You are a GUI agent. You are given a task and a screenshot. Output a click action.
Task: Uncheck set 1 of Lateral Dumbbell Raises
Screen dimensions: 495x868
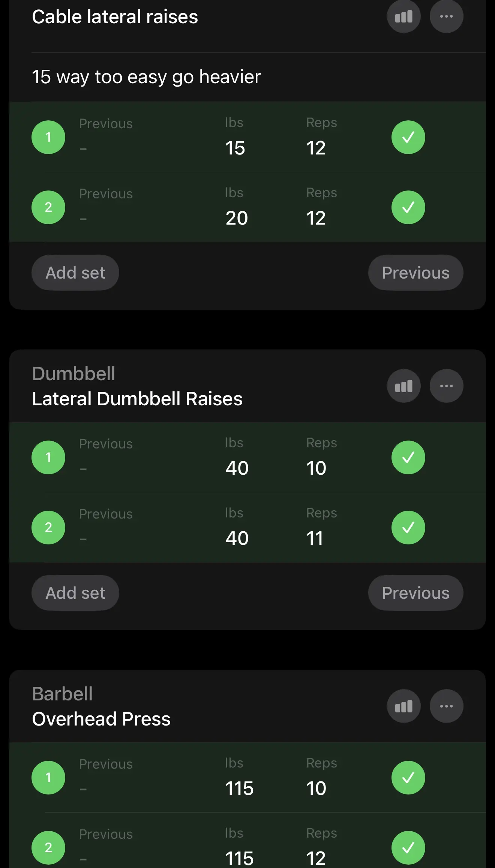click(x=408, y=457)
